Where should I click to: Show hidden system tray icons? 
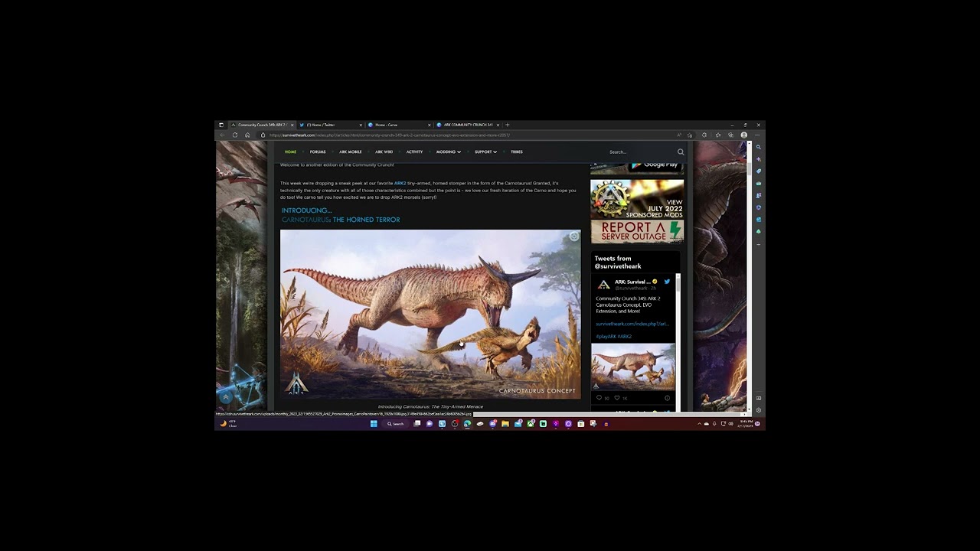pyautogui.click(x=699, y=423)
